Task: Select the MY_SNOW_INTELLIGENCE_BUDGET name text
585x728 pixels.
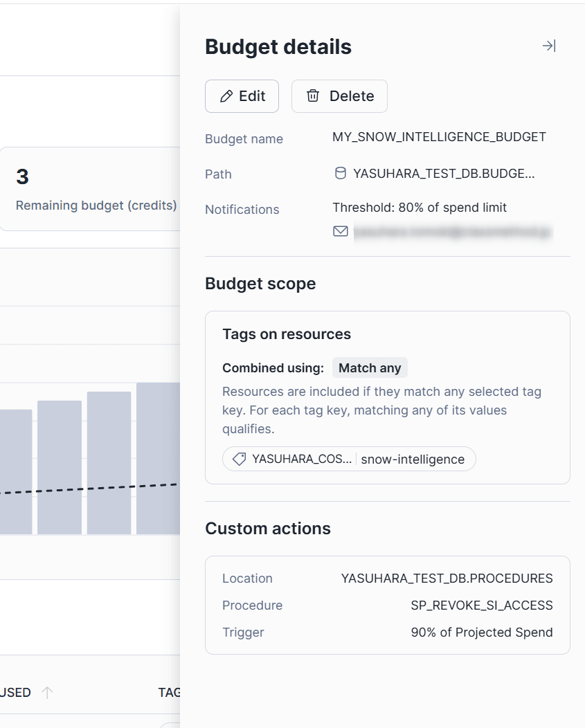Action: 439,137
